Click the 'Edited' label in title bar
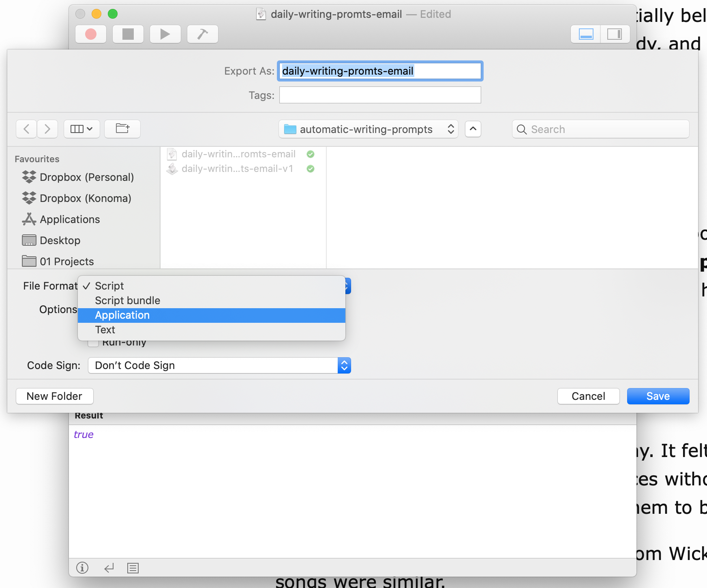 [x=435, y=14]
